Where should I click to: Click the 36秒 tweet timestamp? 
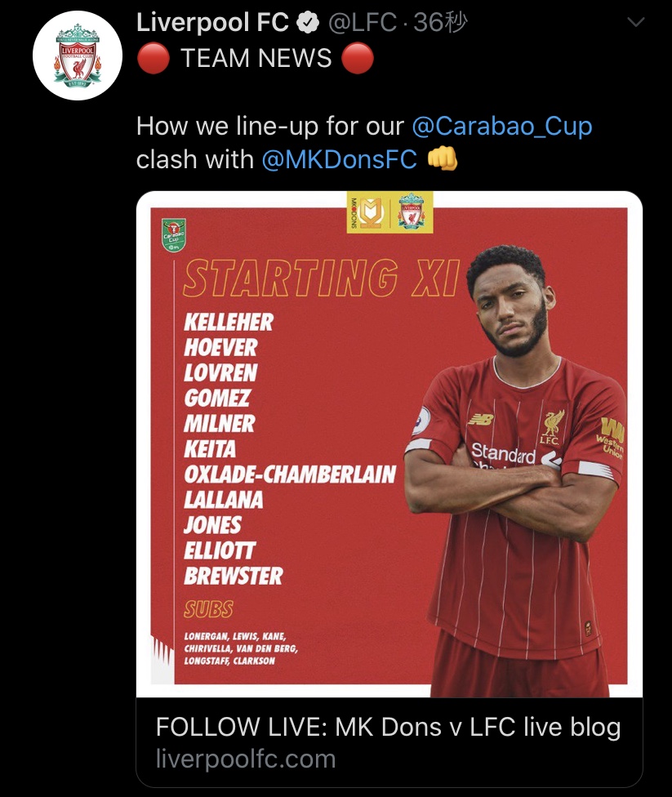tap(441, 24)
